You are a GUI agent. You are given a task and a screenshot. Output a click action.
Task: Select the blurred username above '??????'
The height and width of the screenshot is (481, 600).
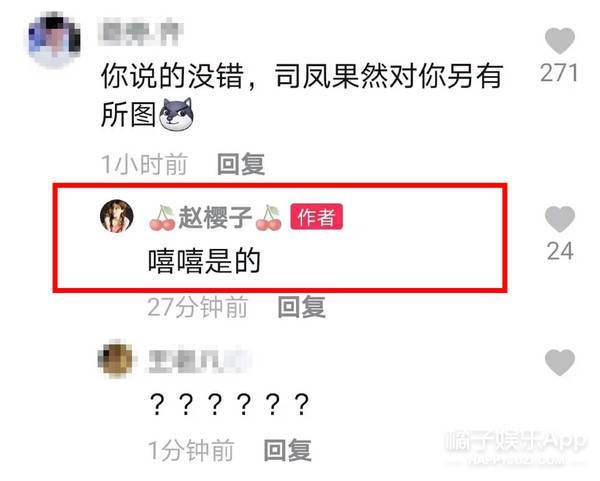click(199, 360)
